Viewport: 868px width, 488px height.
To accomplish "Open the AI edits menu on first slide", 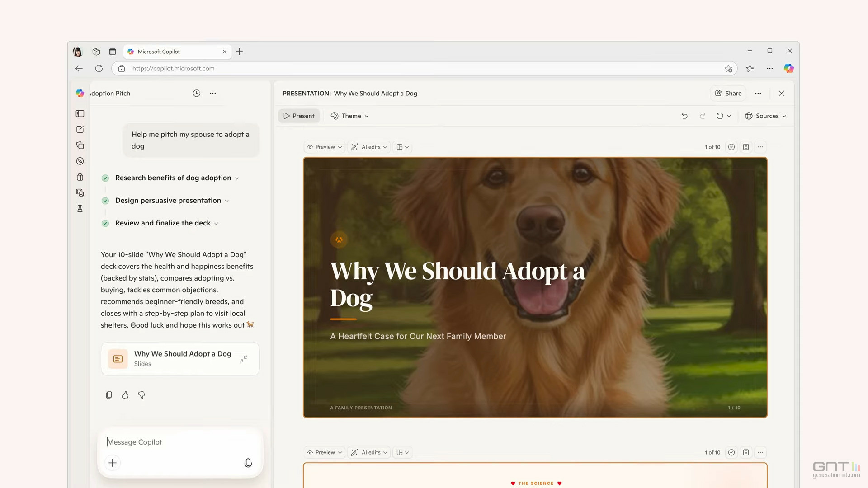I will coord(369,147).
